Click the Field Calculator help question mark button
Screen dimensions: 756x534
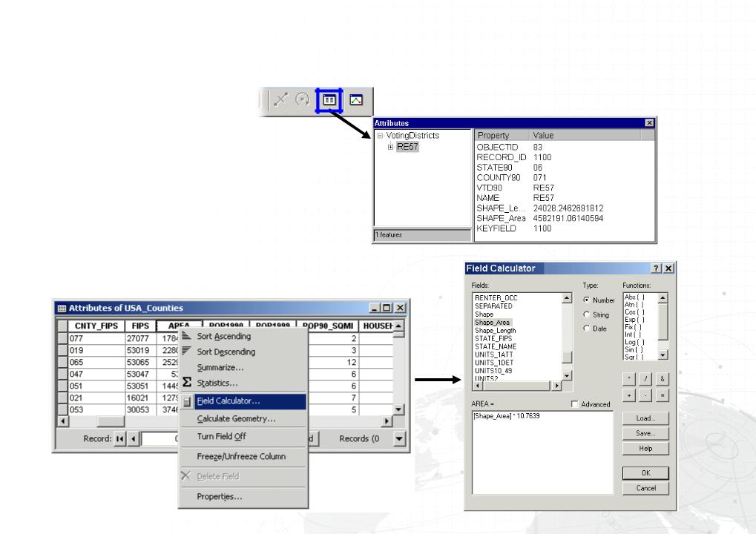tap(656, 268)
